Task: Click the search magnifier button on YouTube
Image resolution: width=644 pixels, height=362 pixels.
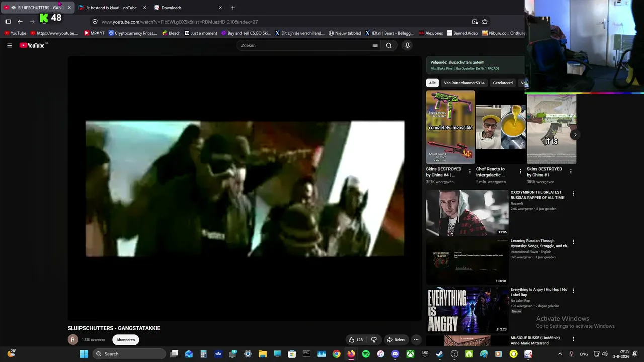Action: point(389,45)
